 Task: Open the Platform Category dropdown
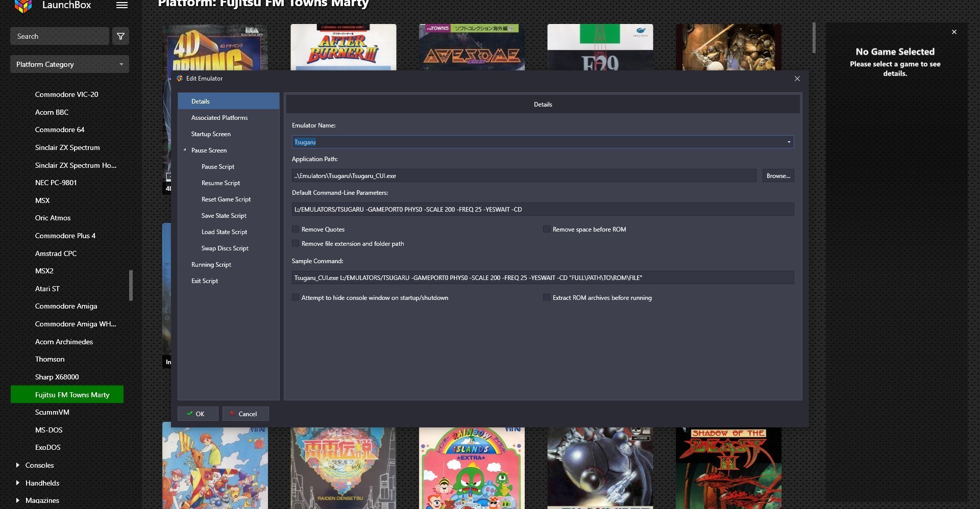(x=69, y=64)
